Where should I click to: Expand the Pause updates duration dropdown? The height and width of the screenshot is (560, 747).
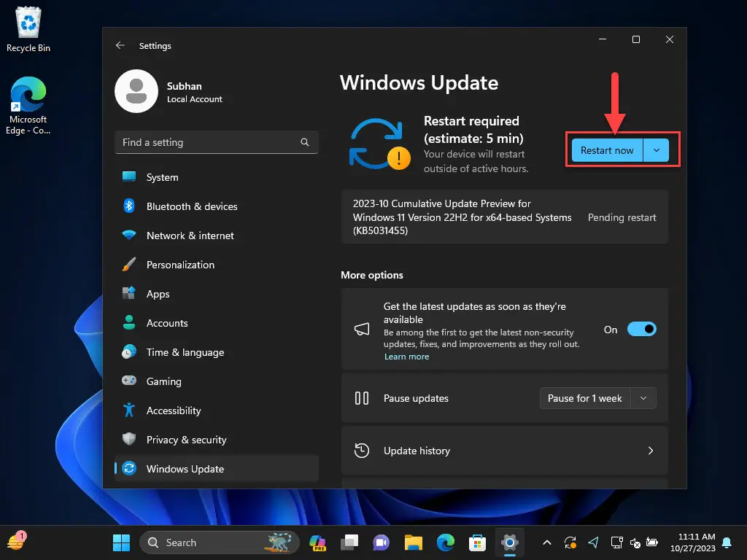coord(643,398)
